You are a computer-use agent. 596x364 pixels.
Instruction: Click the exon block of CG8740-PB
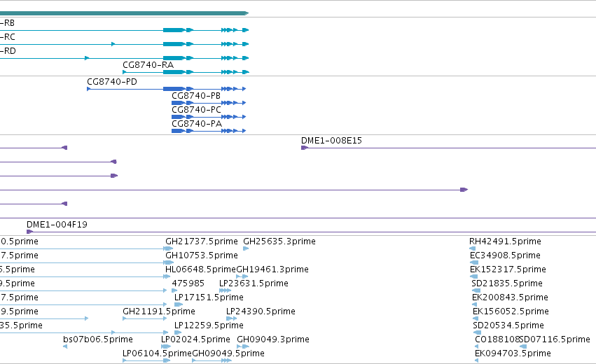click(178, 103)
